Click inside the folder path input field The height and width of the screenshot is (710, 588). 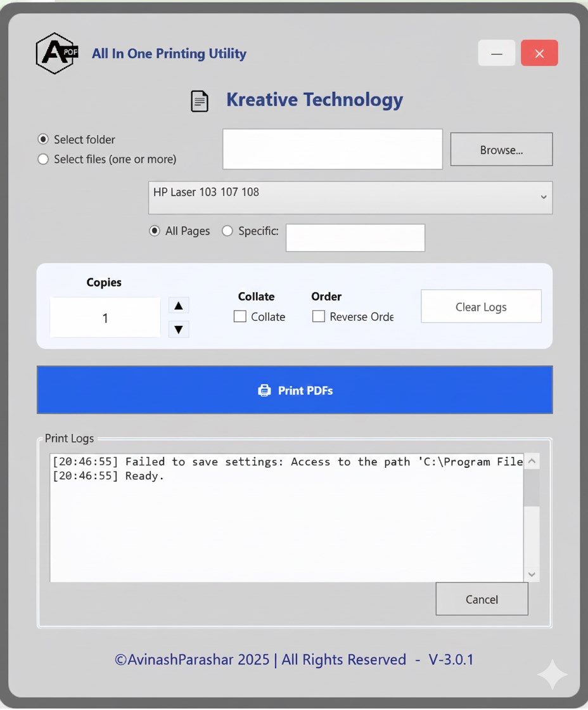click(332, 149)
